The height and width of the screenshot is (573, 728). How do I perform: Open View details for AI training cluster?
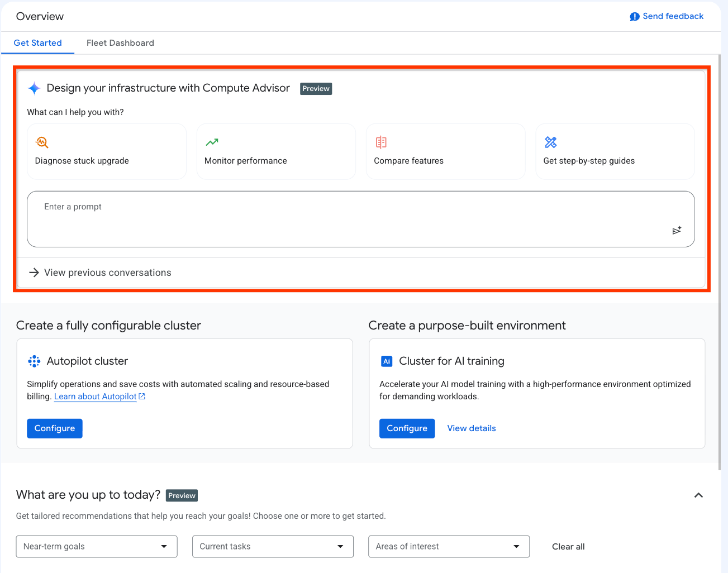coord(472,428)
